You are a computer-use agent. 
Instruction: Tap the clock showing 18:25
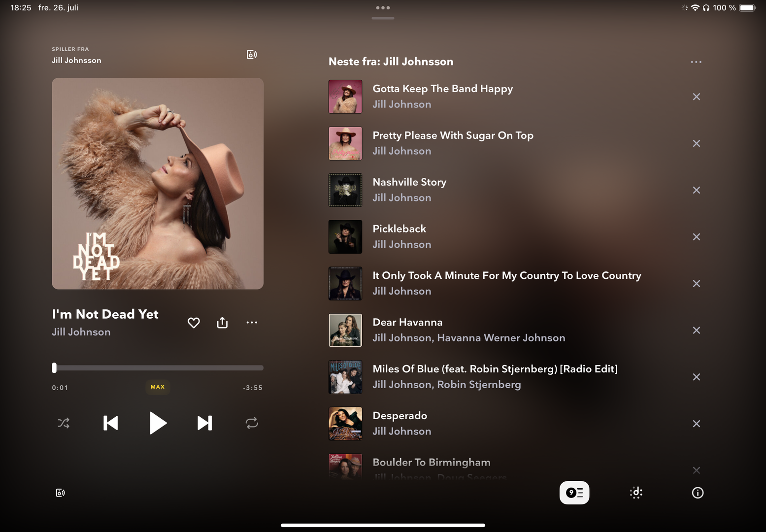(21, 8)
